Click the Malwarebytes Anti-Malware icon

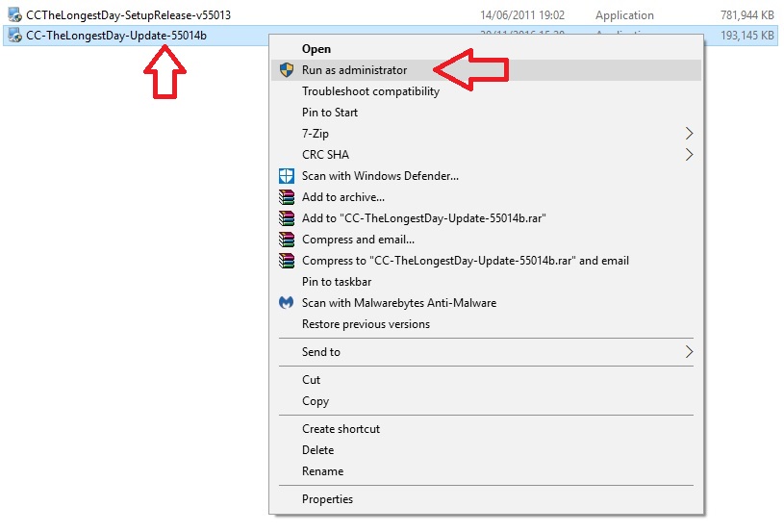[x=286, y=302]
